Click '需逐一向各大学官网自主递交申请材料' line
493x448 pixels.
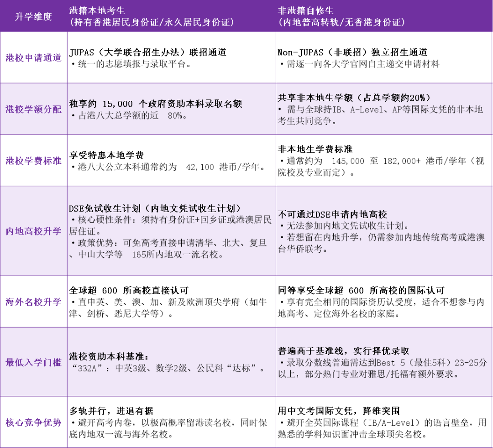(359, 64)
